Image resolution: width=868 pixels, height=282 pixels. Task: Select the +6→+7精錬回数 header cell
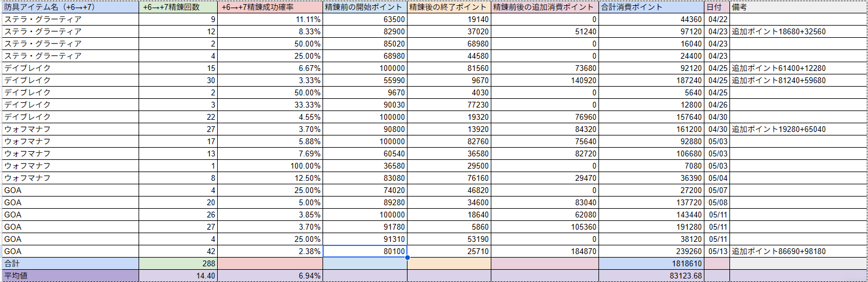click(x=179, y=8)
